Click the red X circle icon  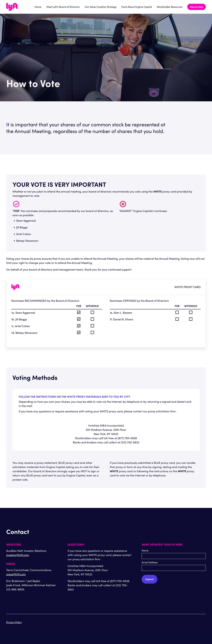(x=123, y=204)
